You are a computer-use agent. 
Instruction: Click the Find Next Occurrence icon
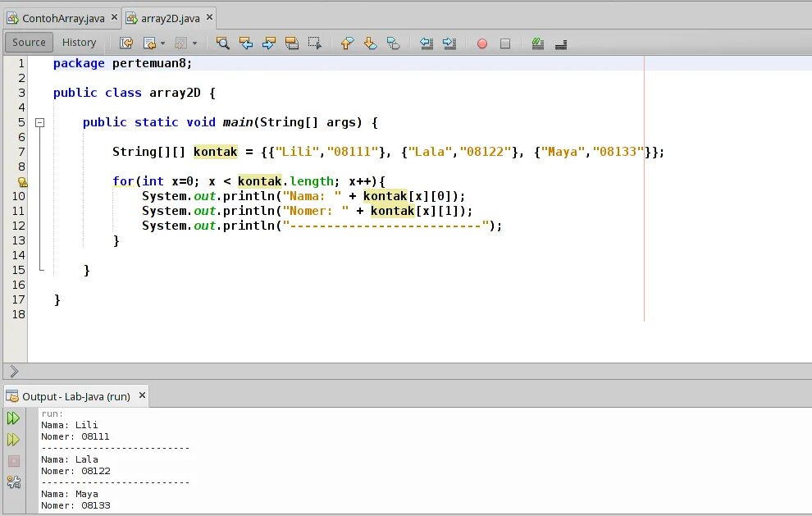click(x=271, y=43)
